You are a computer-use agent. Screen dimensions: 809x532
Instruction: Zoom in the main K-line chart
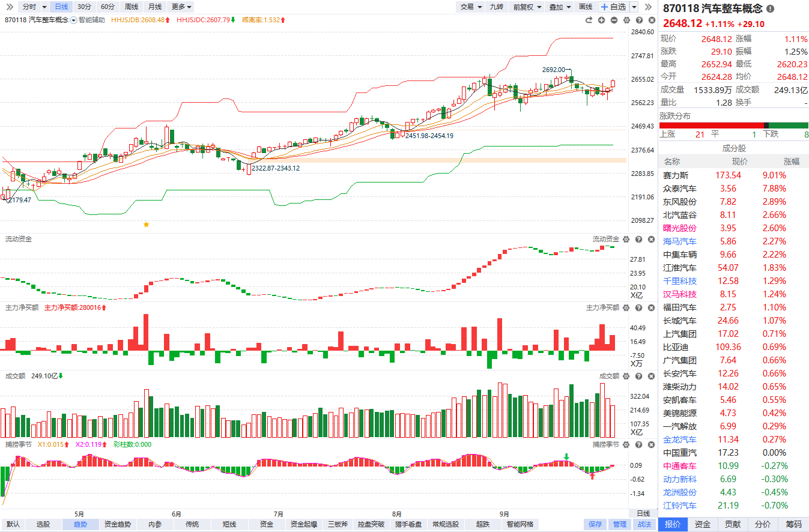[601, 20]
